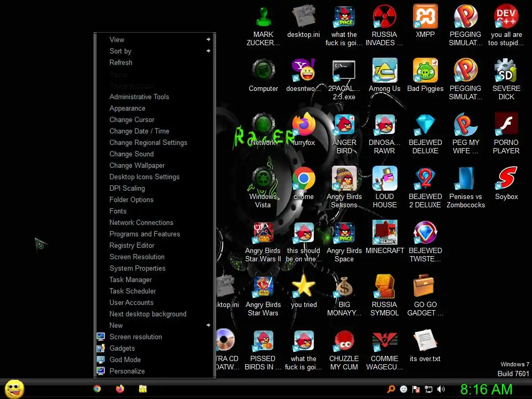
Task: Open the doesntwo... Yahoo messenger icon
Action: 303,75
